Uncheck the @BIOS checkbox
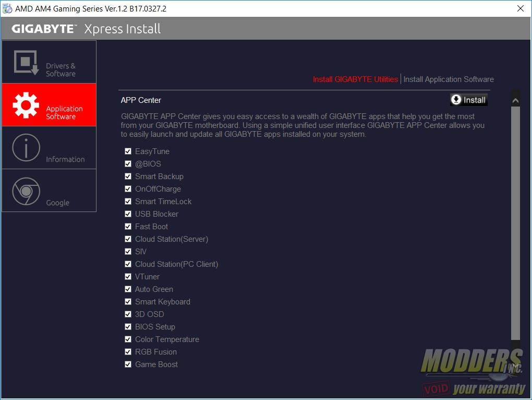This screenshot has width=532, height=400. (128, 163)
